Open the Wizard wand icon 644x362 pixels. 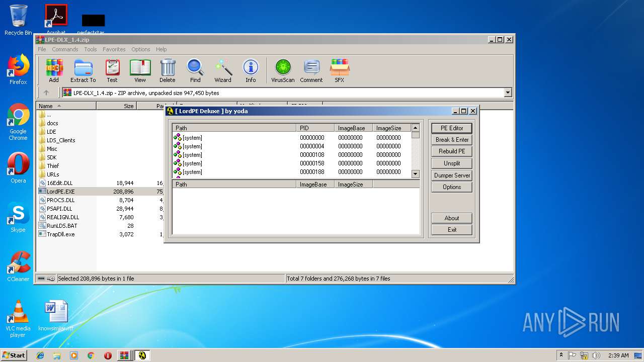tap(223, 70)
